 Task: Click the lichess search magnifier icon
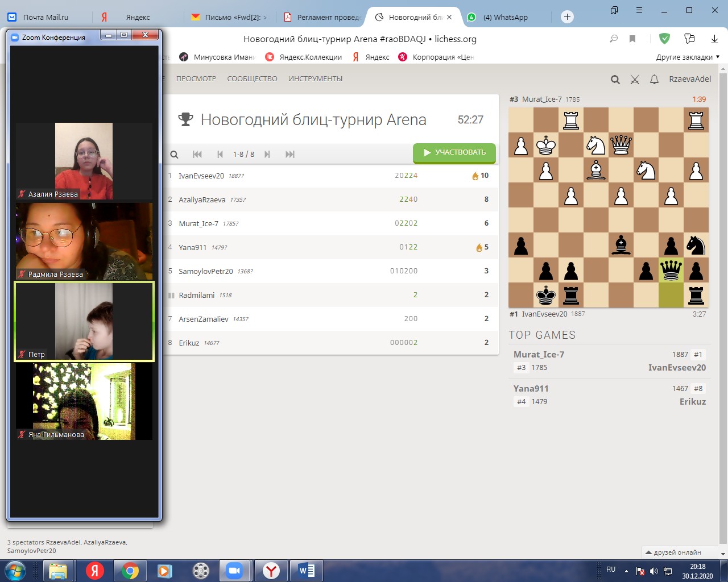pos(615,80)
